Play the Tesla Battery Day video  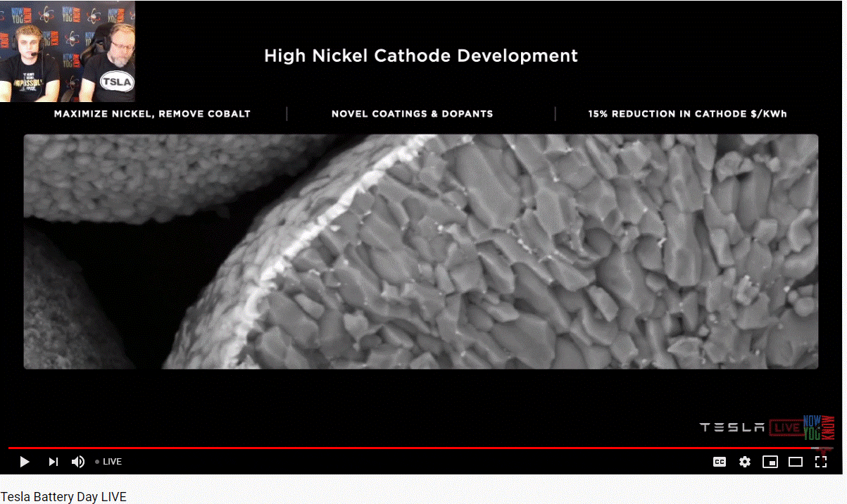pyautogui.click(x=25, y=462)
